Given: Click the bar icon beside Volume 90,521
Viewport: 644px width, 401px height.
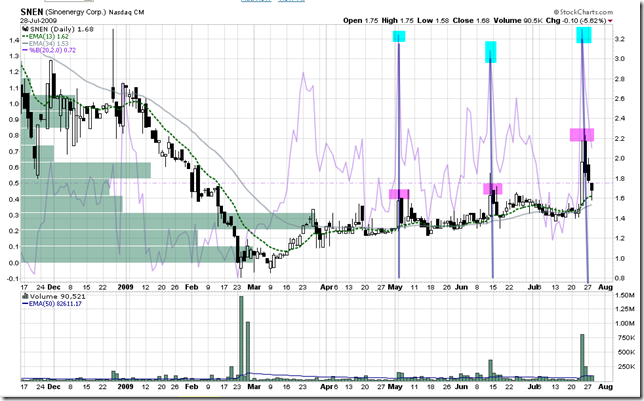Looking at the screenshot, I should [25, 296].
